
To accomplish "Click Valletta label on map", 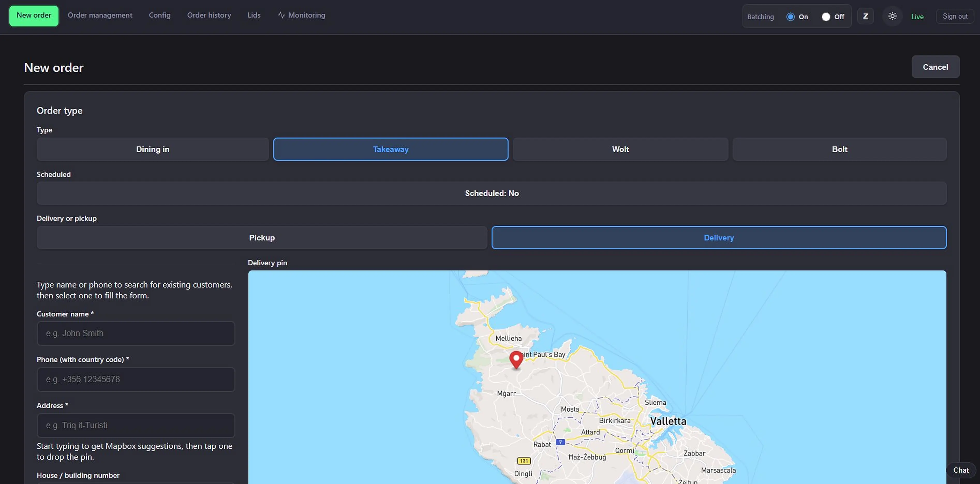I will (x=668, y=421).
